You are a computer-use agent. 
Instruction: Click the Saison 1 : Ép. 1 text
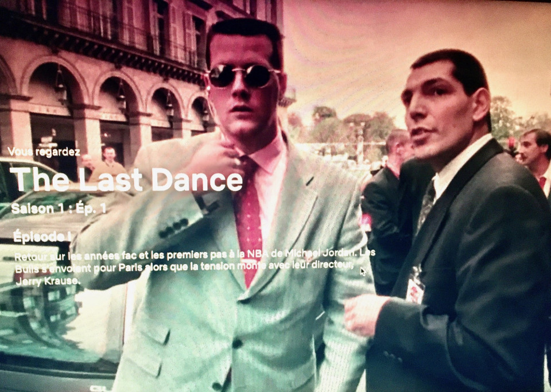pos(59,208)
